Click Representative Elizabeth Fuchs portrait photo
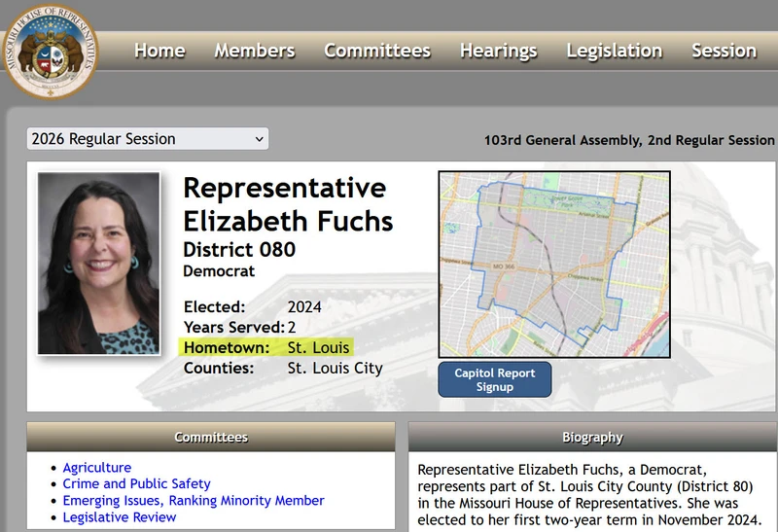The image size is (778, 532). click(x=99, y=263)
